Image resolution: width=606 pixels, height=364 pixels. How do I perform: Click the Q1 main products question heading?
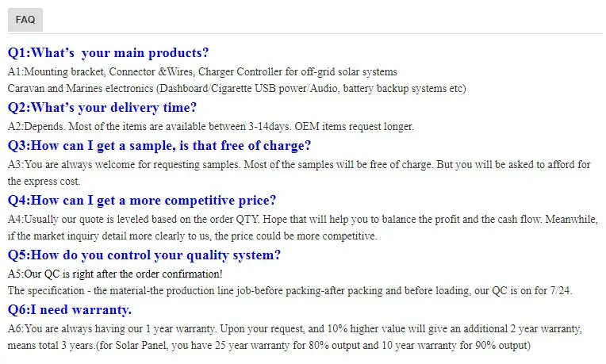[109, 53]
